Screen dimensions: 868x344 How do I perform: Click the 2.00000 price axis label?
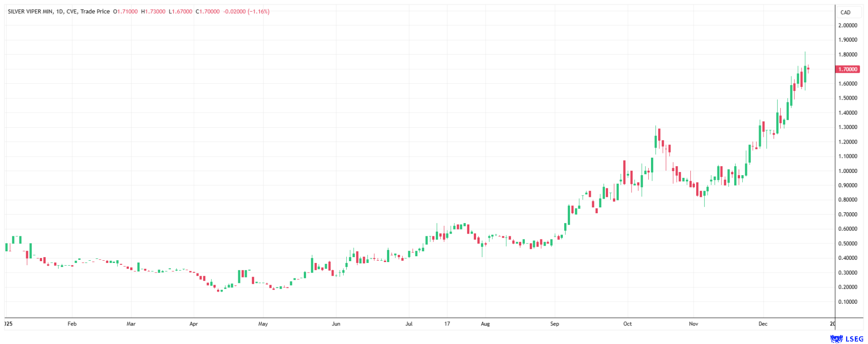[x=848, y=26]
